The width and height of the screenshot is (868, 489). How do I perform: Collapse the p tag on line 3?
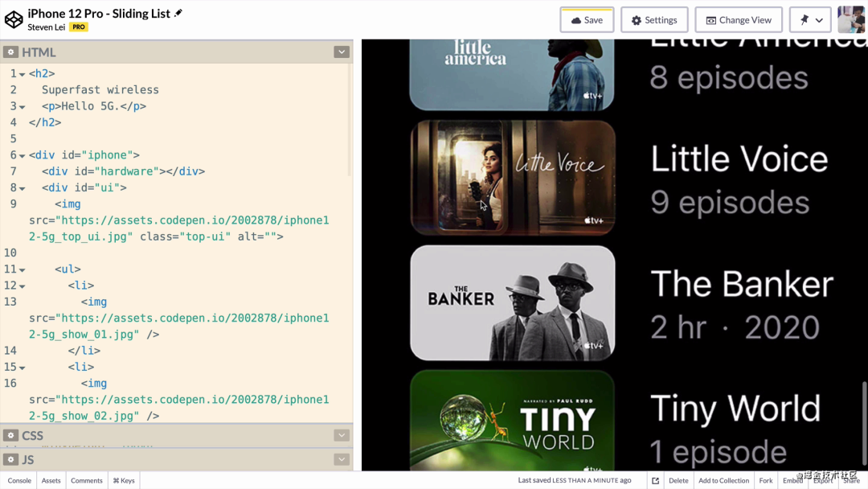click(x=23, y=107)
